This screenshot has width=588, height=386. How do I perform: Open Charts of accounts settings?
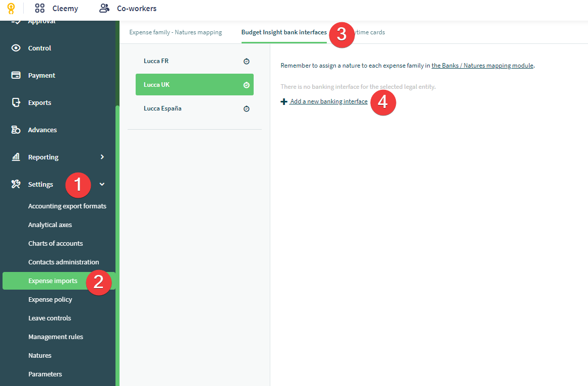click(55, 243)
